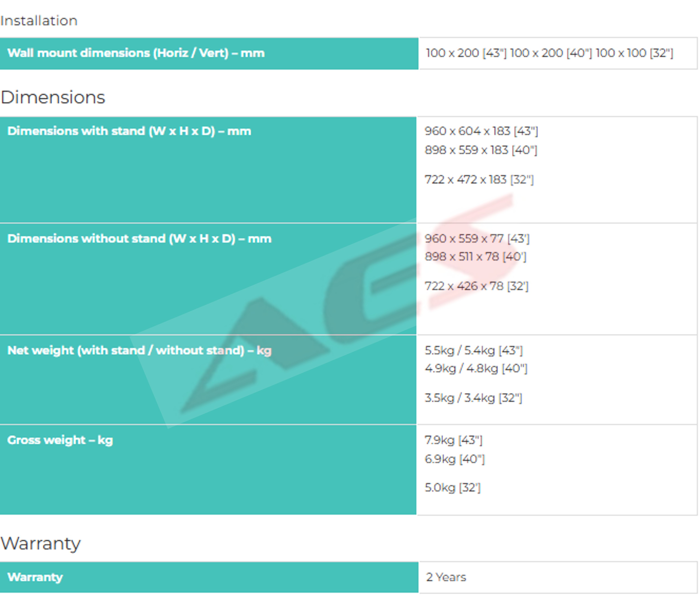Viewport: 700px width, 598px height.
Task: Click the Installation section heading
Action: point(39,21)
